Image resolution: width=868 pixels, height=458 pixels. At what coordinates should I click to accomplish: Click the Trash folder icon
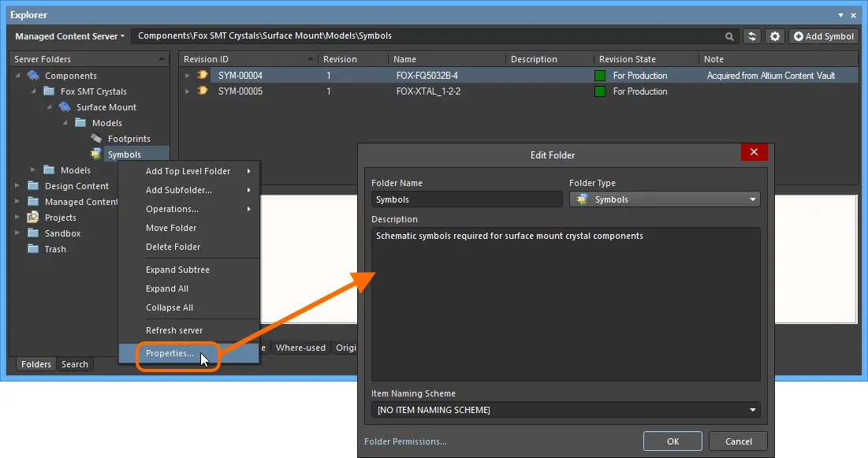(33, 248)
